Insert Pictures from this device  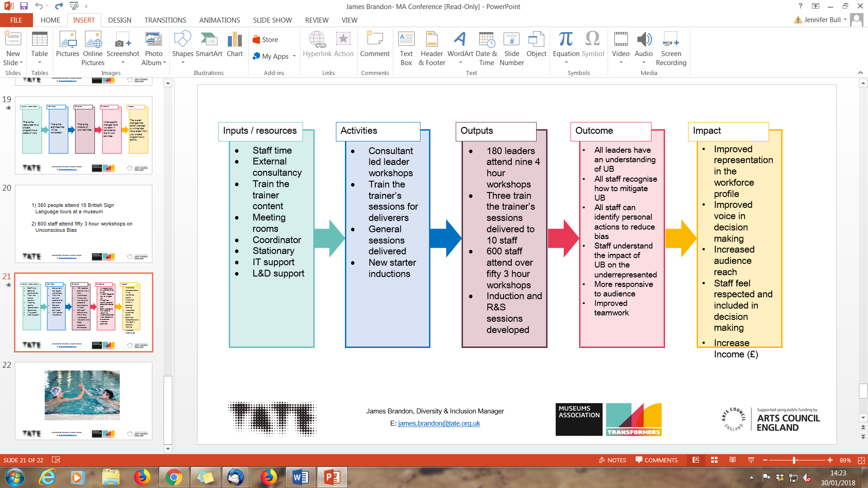pyautogui.click(x=67, y=45)
